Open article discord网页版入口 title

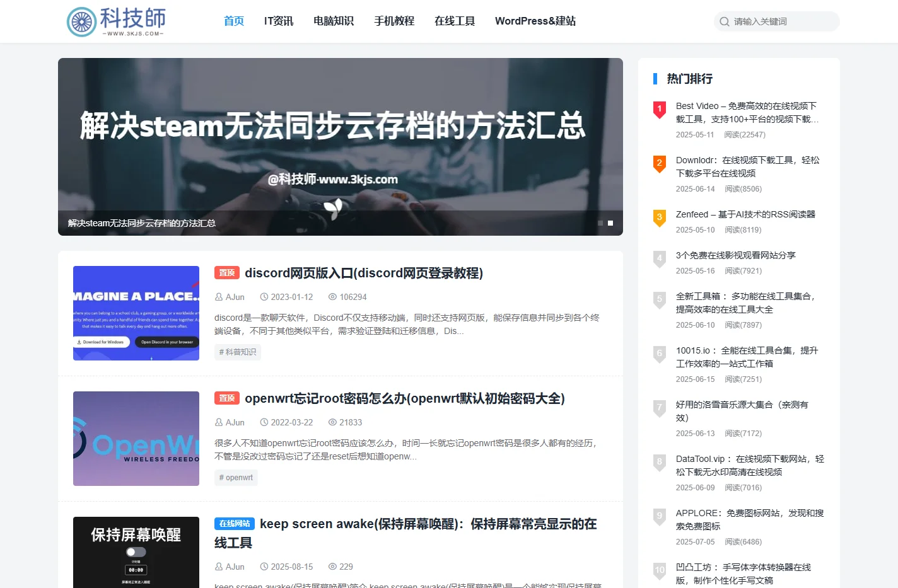click(364, 273)
